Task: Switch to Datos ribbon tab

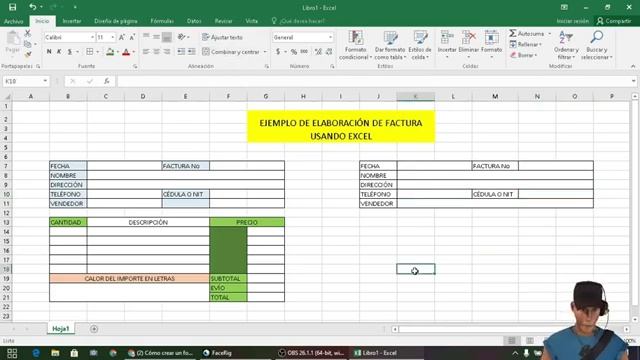Action: pos(194,21)
